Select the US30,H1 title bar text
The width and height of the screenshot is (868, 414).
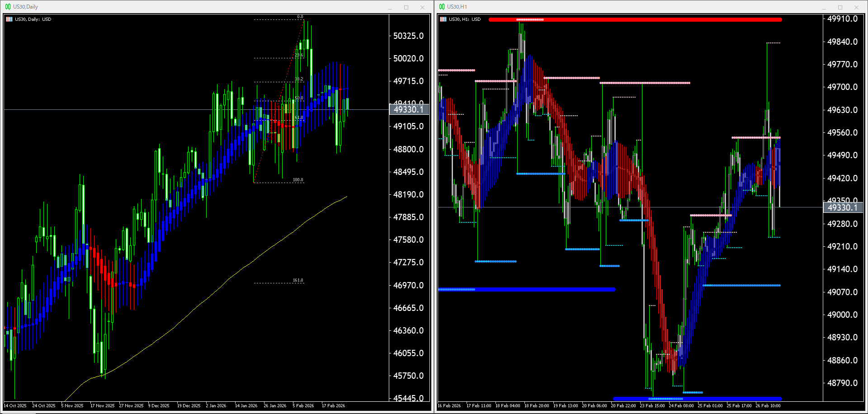(x=457, y=7)
